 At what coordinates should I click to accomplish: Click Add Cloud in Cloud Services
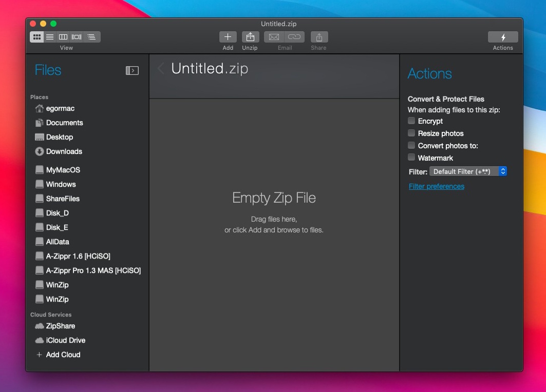(63, 355)
